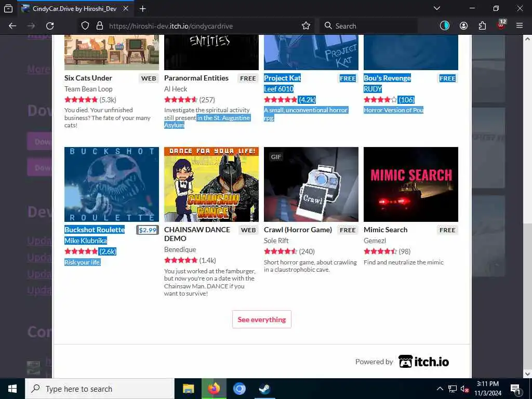Visit the Leef 6010 author page
The height and width of the screenshot is (399, 532).
(x=278, y=89)
